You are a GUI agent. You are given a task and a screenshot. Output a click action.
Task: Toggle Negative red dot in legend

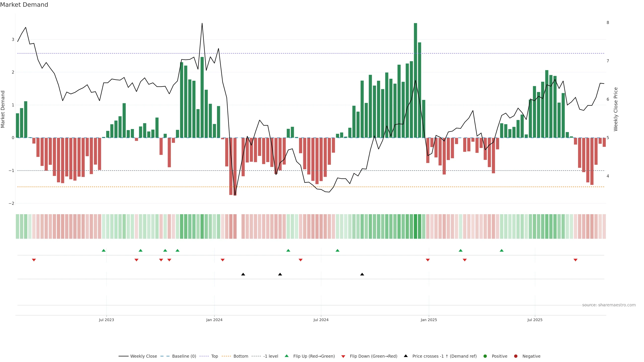(516, 356)
